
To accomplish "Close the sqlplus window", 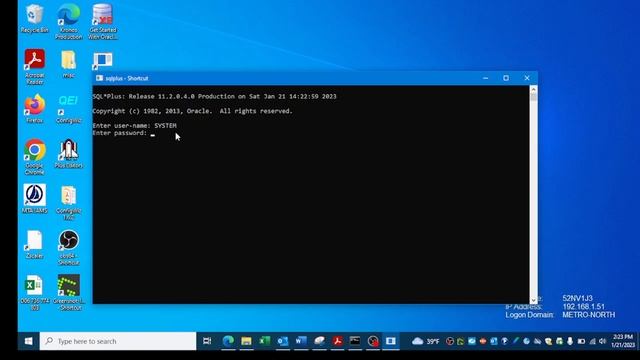I will point(527,78).
